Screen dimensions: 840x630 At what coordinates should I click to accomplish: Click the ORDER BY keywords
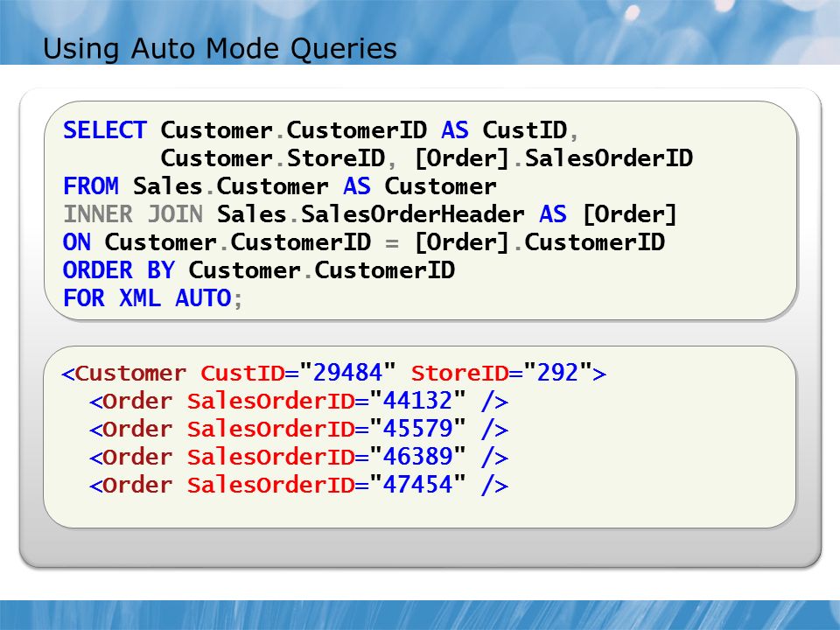(x=119, y=270)
